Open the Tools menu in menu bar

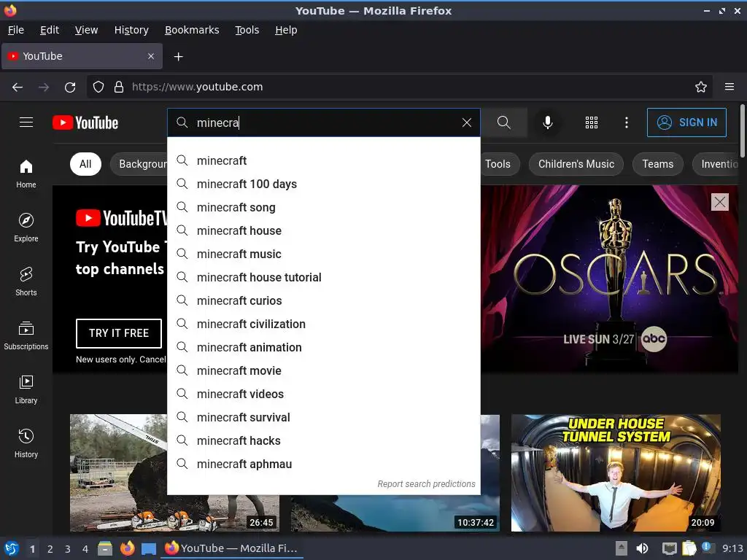(x=247, y=30)
